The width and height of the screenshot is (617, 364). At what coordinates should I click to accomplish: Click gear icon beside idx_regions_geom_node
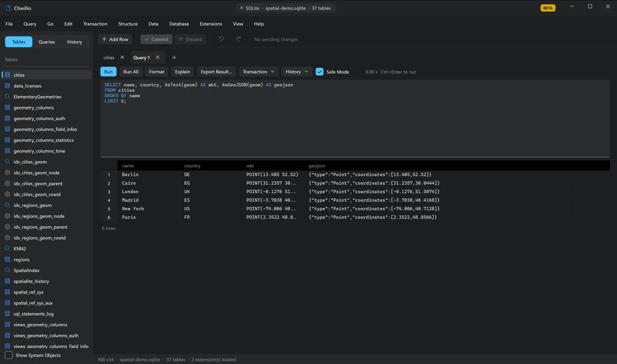click(7, 216)
